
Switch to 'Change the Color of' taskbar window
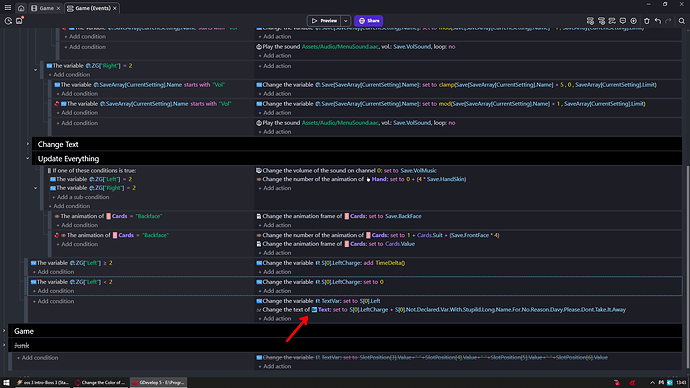coord(100,383)
